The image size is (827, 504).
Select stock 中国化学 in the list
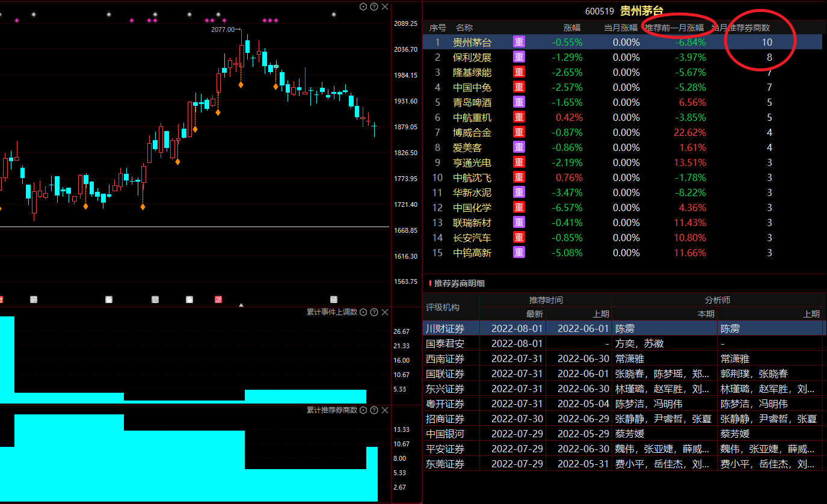pos(472,207)
